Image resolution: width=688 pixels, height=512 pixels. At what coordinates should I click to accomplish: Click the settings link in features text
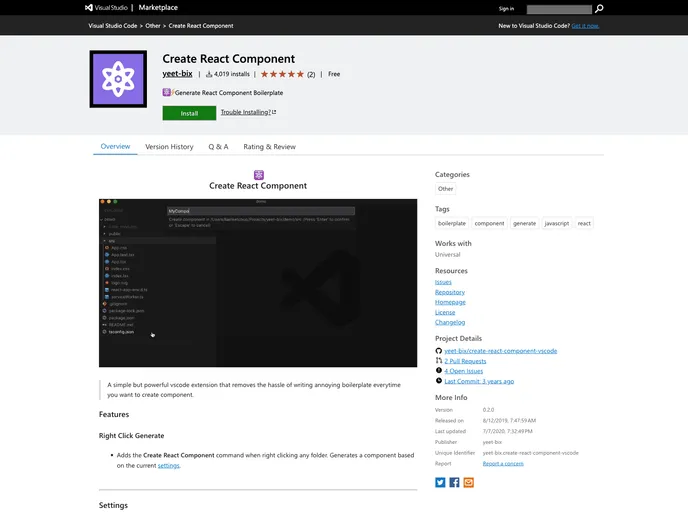coord(168,465)
